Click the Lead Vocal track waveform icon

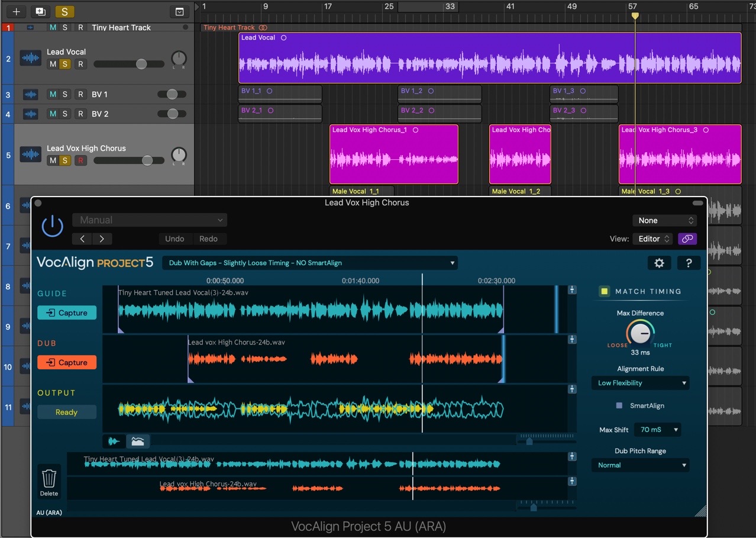30,58
